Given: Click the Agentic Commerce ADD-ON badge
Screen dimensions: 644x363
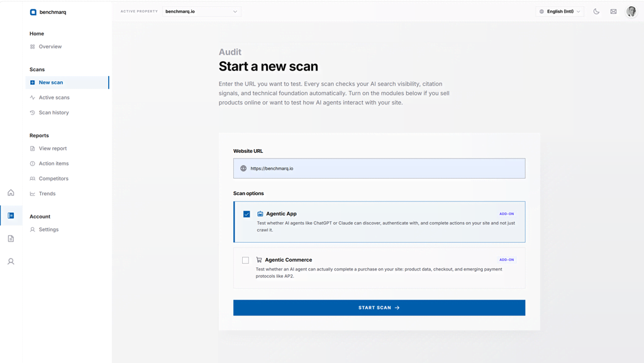Looking at the screenshot, I should tap(506, 260).
